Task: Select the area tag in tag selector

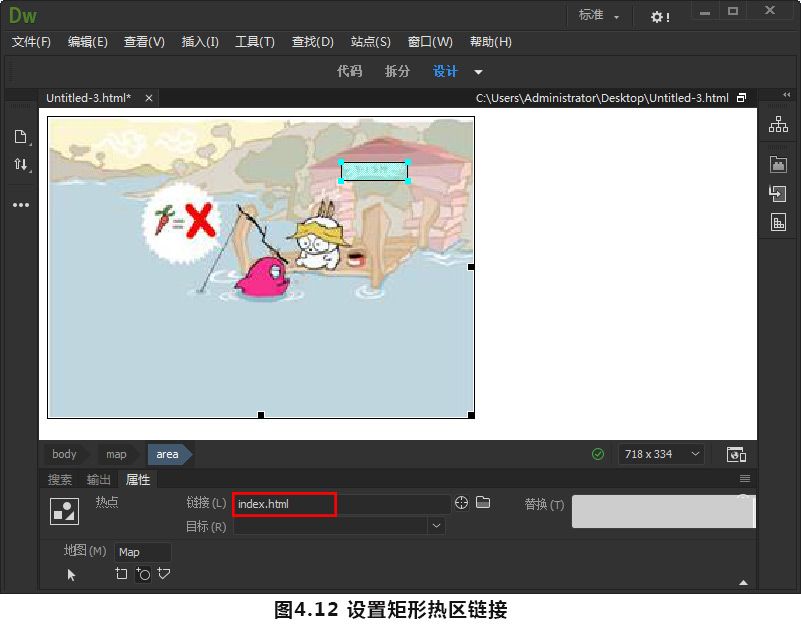Action: pyautogui.click(x=167, y=454)
